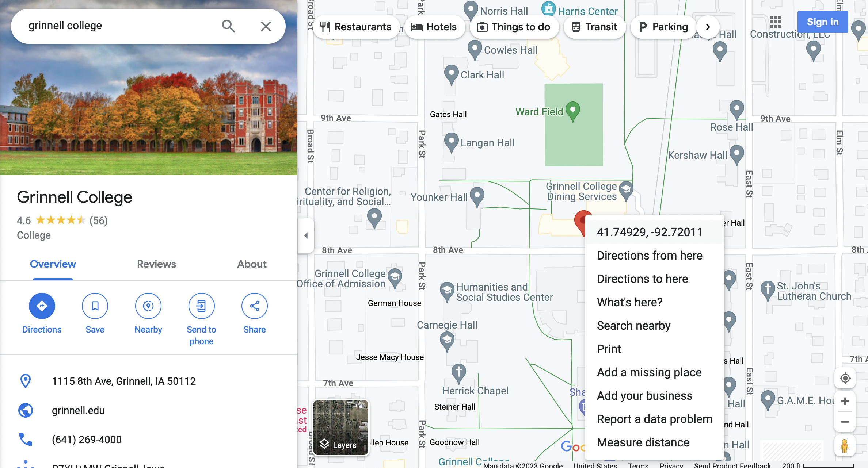This screenshot has width=868, height=468.
Task: Click the phone handset icon
Action: [26, 440]
